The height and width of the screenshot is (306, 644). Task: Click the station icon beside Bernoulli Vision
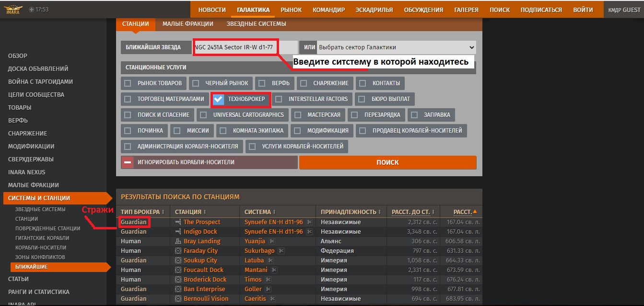point(178,299)
